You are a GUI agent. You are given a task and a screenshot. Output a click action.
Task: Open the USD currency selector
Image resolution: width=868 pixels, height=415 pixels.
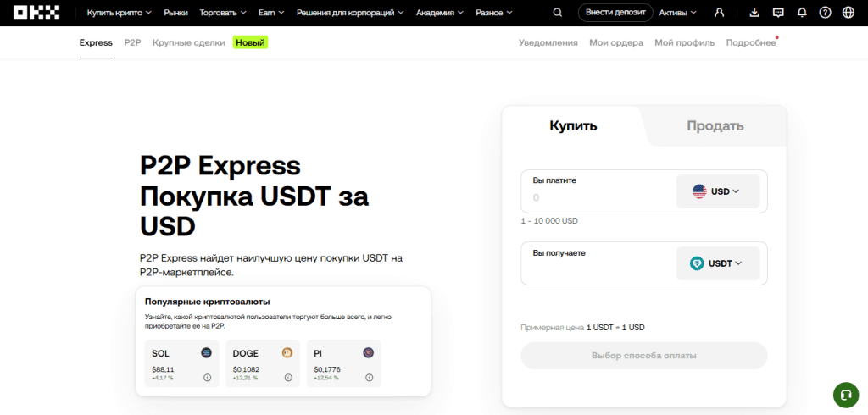point(718,191)
